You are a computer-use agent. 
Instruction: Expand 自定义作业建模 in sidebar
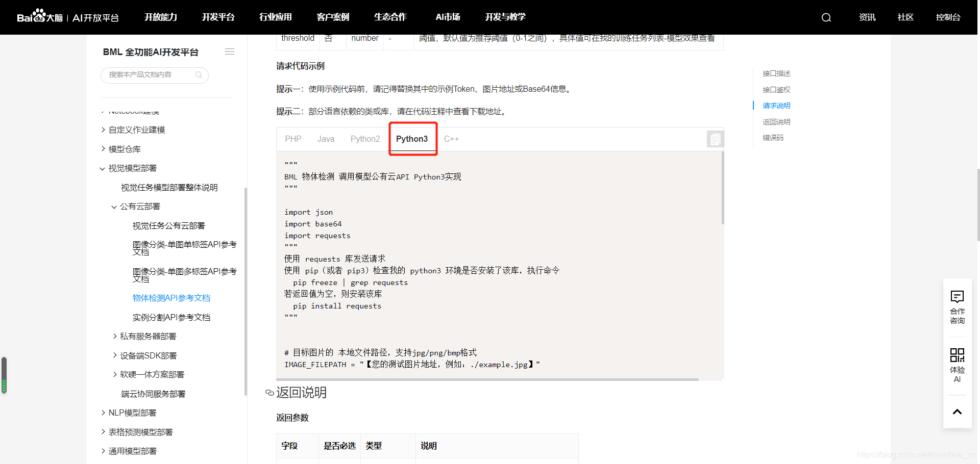136,130
